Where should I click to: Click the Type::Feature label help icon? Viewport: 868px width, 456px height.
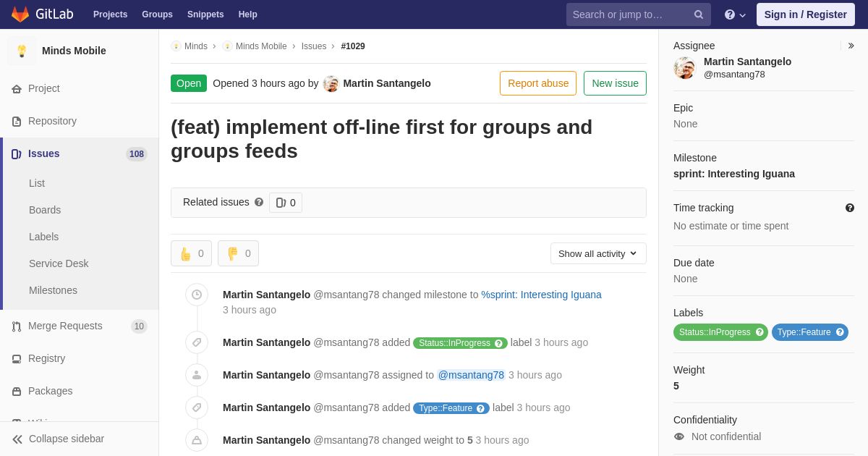(840, 332)
